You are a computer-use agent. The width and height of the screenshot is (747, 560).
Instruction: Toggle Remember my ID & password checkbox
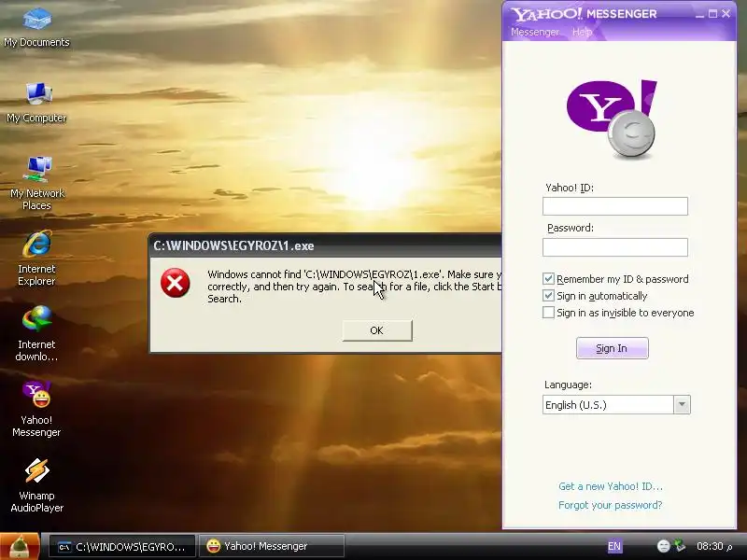548,278
